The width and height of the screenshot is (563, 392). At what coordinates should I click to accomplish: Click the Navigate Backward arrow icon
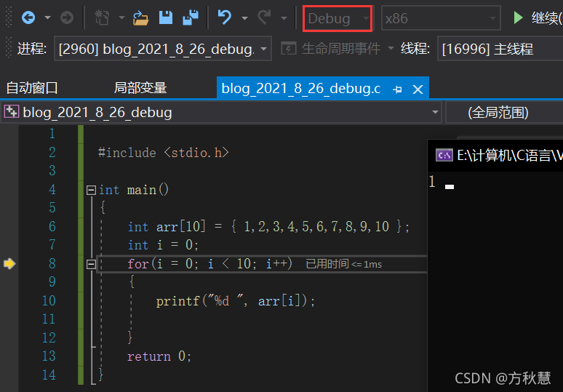[28, 17]
